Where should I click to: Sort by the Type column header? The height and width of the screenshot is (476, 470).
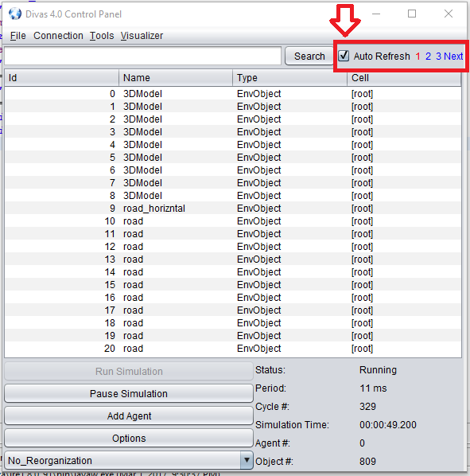click(289, 78)
